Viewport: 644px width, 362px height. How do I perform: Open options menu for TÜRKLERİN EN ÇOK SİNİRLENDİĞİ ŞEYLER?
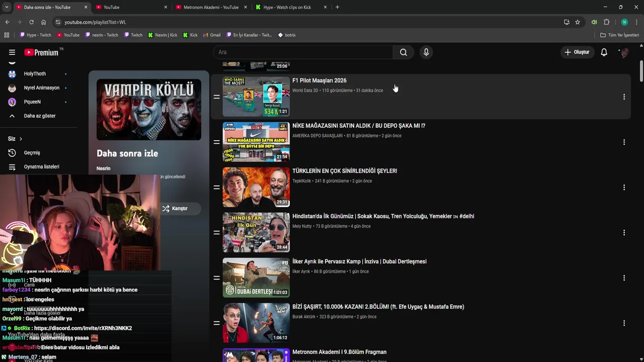624,187
